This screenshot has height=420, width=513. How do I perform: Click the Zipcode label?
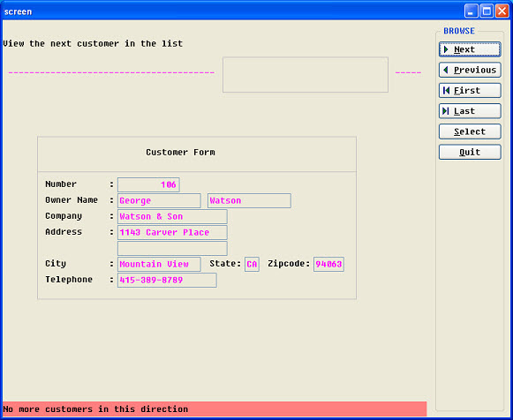tap(289, 264)
